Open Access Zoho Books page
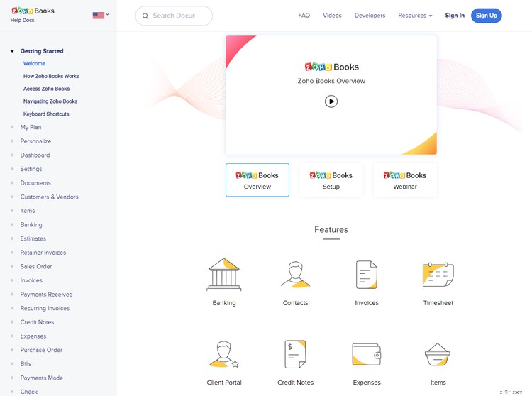This screenshot has height=396, width=532. [x=47, y=89]
